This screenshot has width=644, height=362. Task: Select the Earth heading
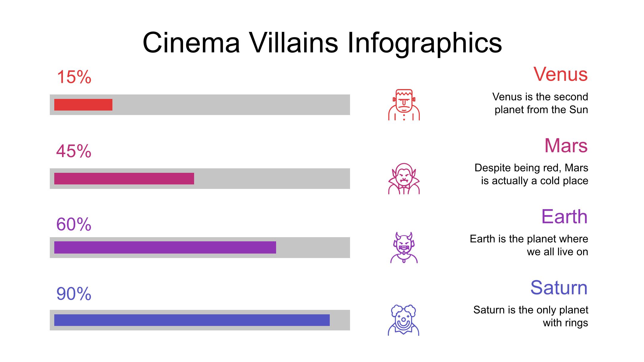tap(564, 217)
